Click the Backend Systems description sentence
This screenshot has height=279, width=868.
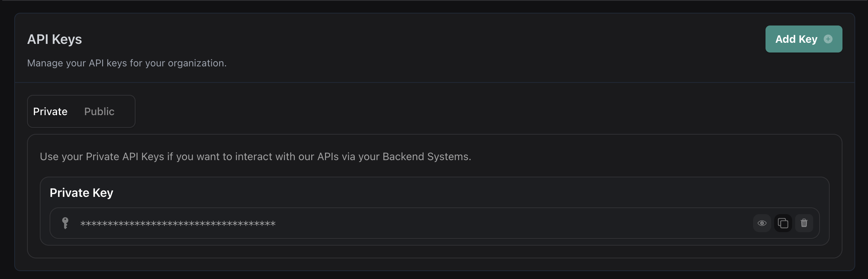255,156
